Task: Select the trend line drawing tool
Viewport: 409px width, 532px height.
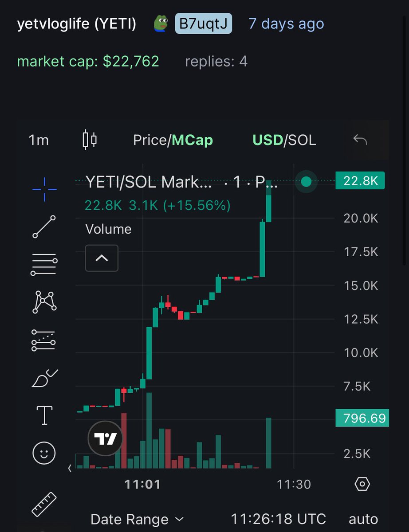Action: (44, 227)
